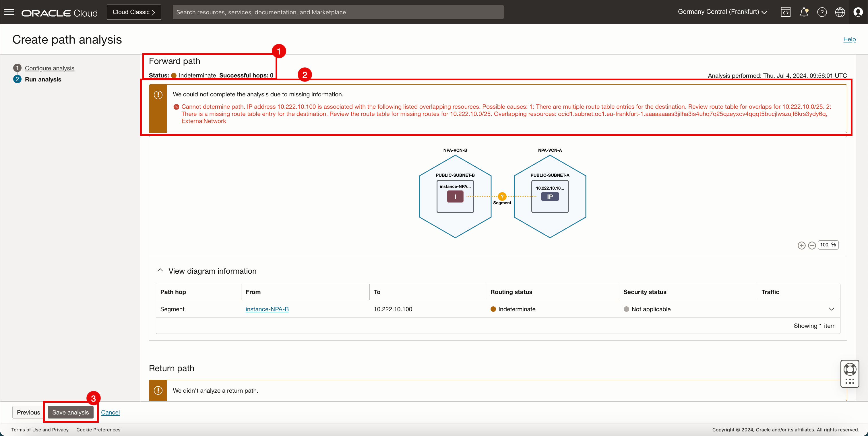The width and height of the screenshot is (868, 436).
Task: Open the user profile avatar menu
Action: [858, 12]
